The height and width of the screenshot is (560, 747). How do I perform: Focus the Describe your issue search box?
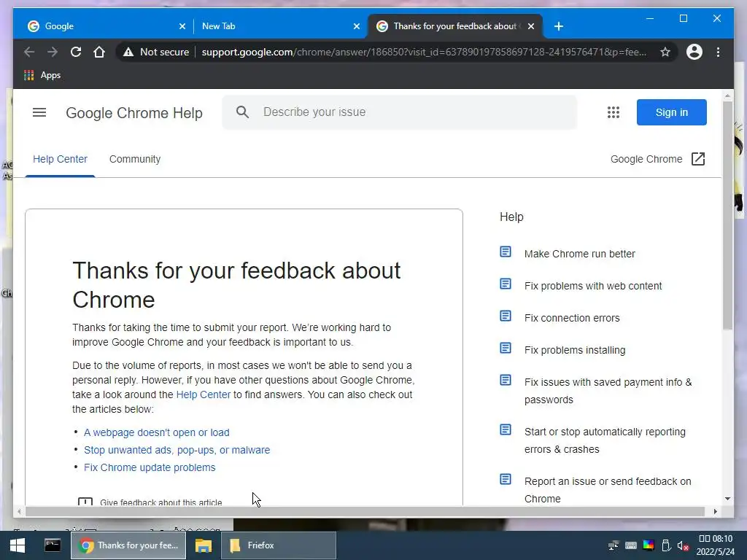[x=399, y=112]
